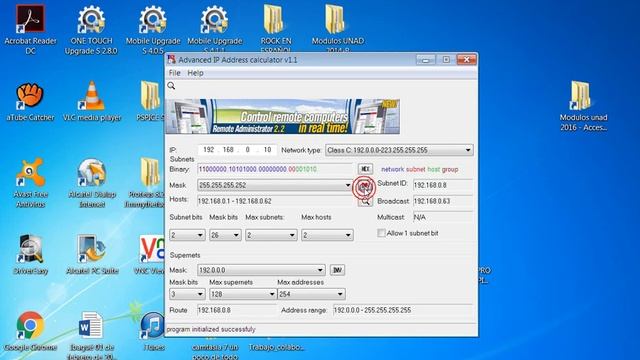Click the 'host' legend word

pyautogui.click(x=433, y=169)
